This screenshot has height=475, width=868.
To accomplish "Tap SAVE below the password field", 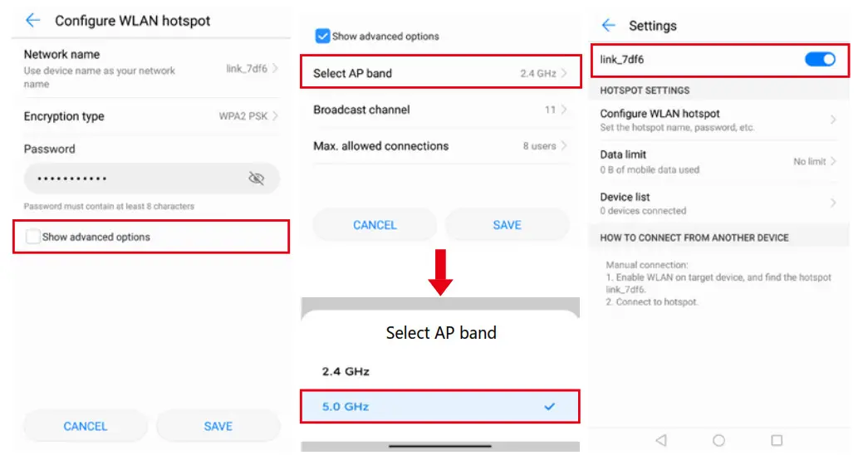I will [218, 426].
